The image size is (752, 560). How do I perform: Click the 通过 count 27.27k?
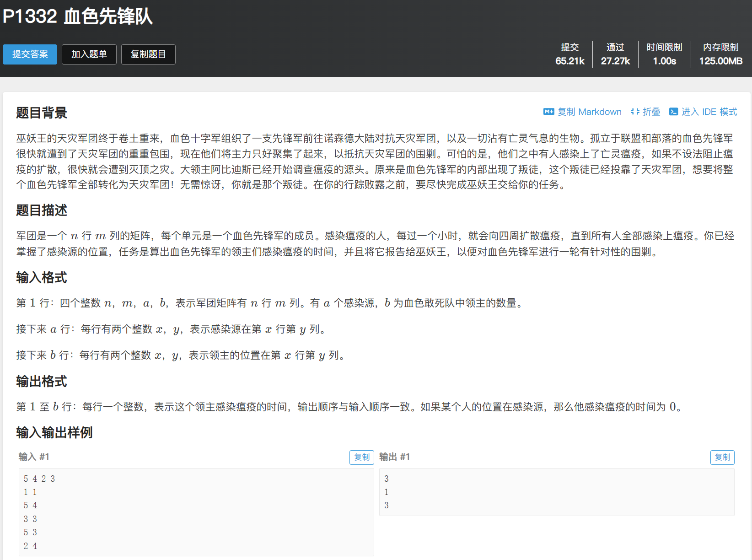615,61
